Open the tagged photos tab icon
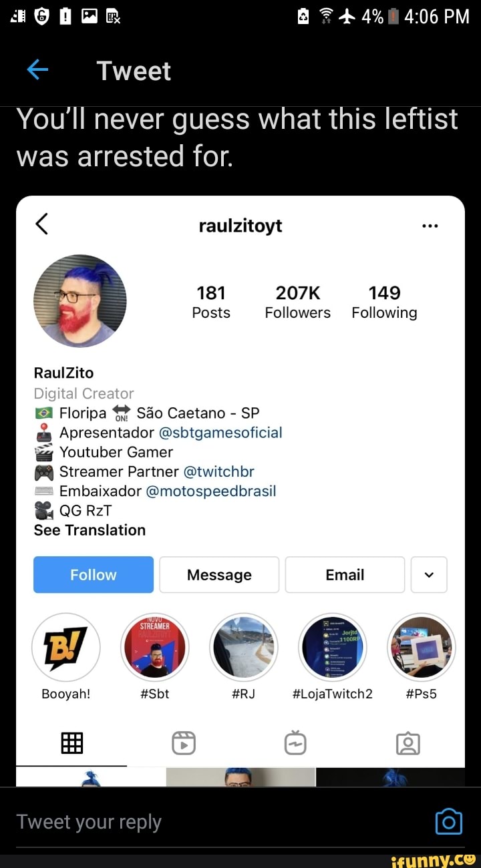This screenshot has width=481, height=868. 408,742
